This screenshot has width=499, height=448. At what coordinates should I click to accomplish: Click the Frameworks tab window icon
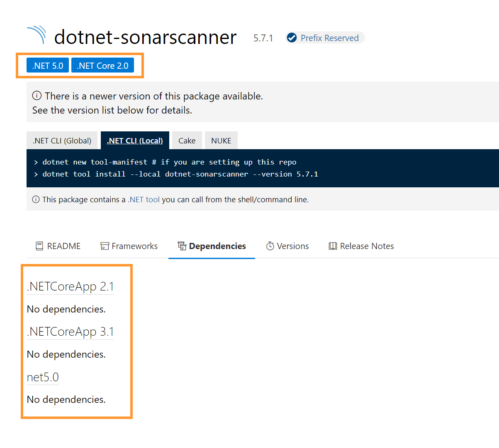(105, 246)
